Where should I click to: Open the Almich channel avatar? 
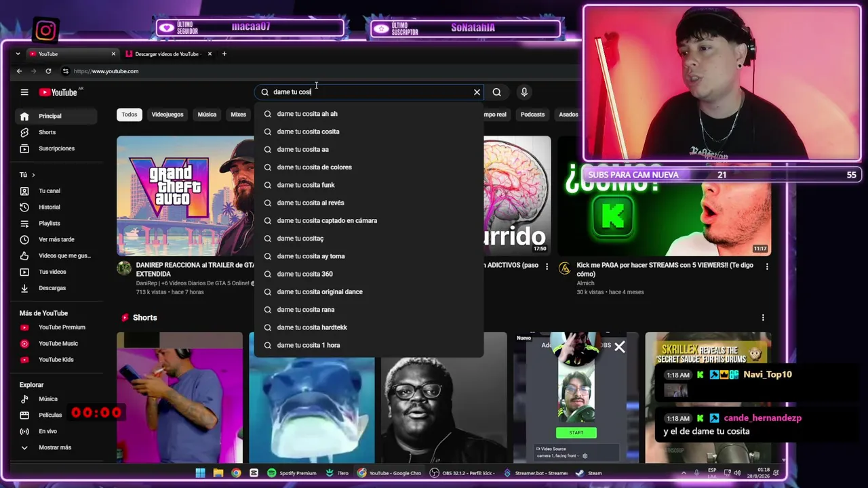565,269
